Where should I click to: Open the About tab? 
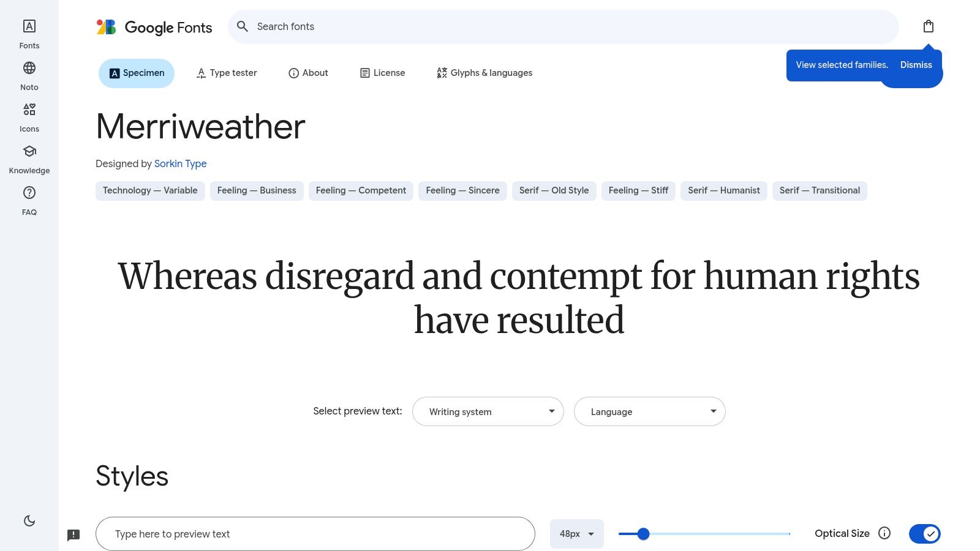coord(308,73)
